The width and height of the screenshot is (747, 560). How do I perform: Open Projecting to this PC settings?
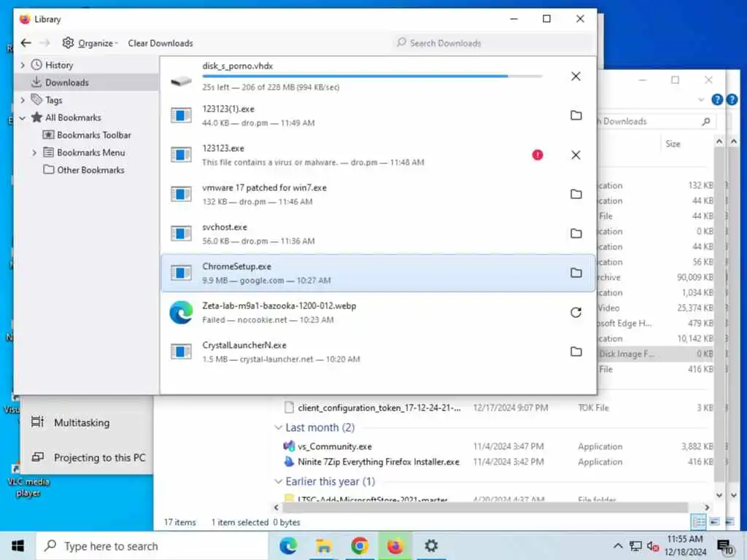click(x=88, y=458)
